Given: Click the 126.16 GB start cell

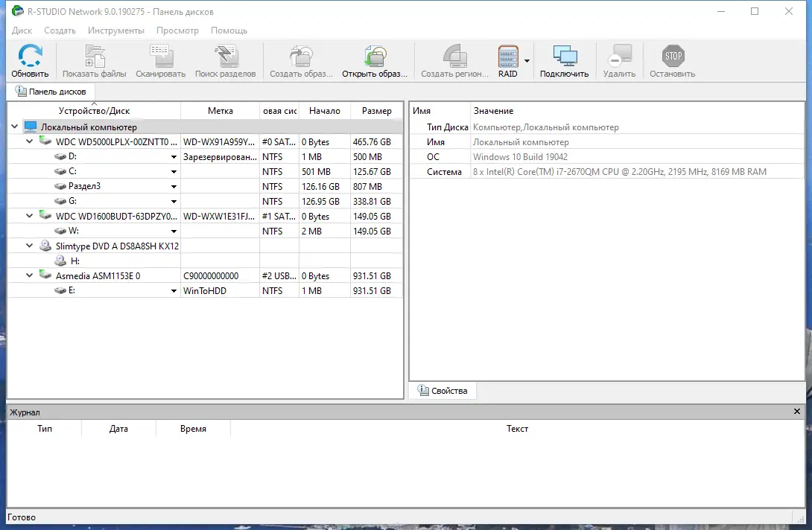Looking at the screenshot, I should click(325, 186).
